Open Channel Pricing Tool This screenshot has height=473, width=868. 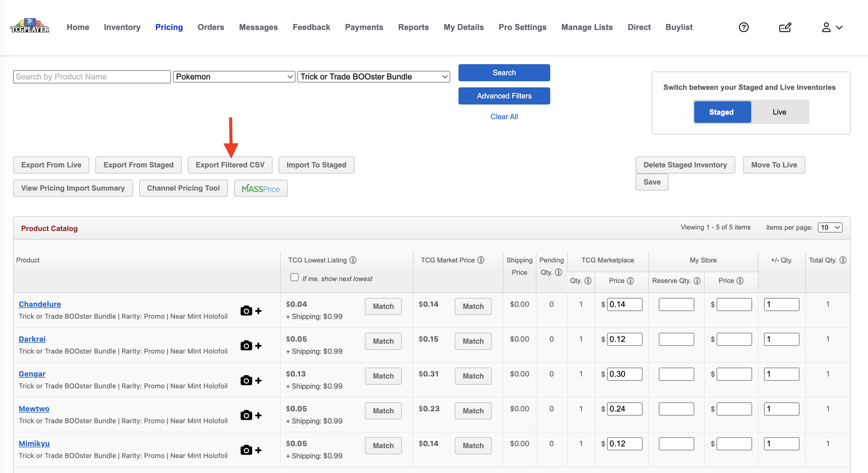click(x=183, y=188)
